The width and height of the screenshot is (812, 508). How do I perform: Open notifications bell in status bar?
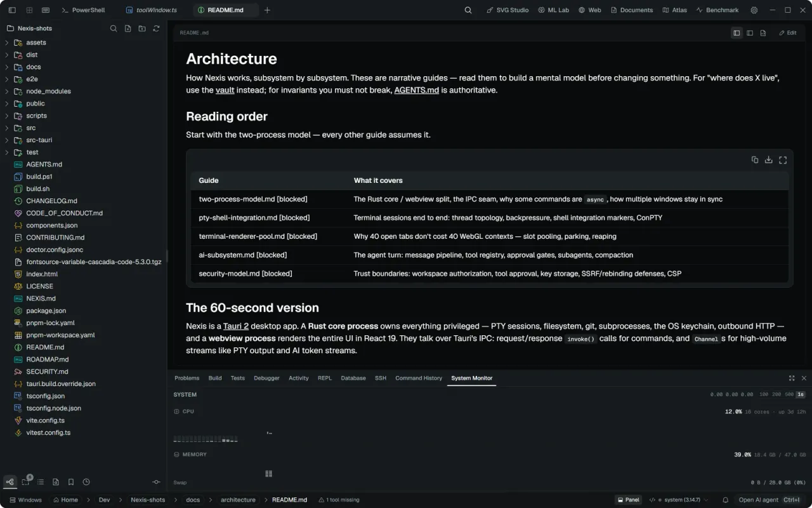tap(725, 500)
